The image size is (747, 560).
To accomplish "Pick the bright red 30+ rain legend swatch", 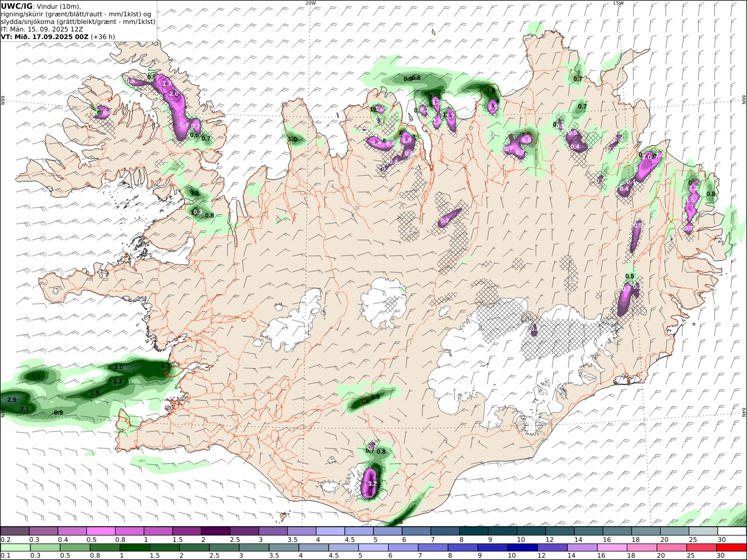I will pos(732,548).
